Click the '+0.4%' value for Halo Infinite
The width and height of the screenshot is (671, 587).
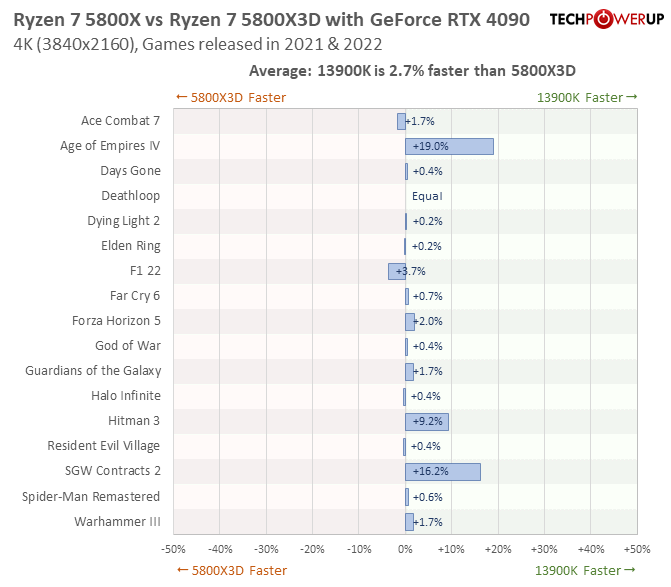tap(425, 396)
